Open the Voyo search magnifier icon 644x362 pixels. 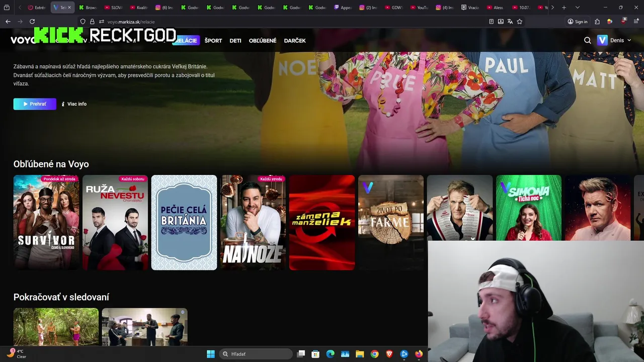(587, 40)
